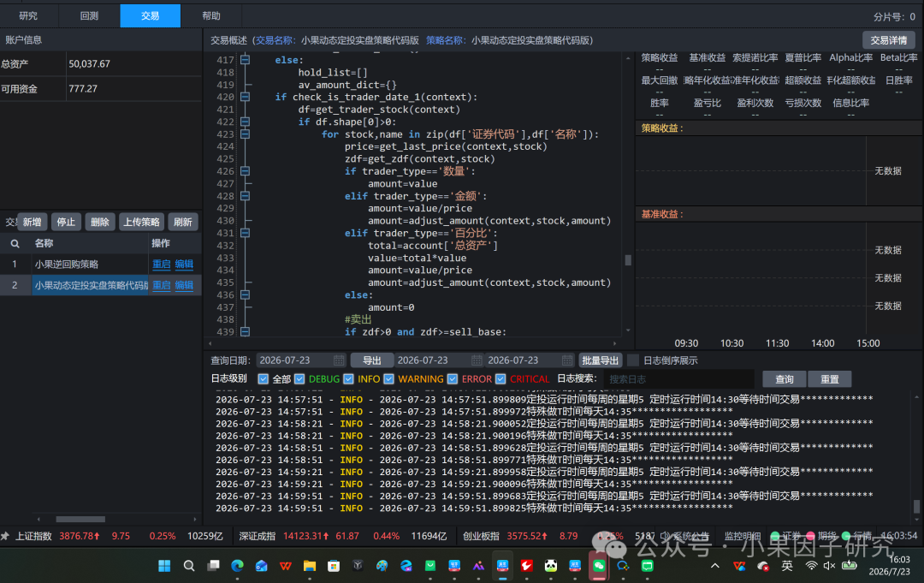Image resolution: width=924 pixels, height=583 pixels.
Task: Click the 新增 strategy button
Action: [32, 223]
